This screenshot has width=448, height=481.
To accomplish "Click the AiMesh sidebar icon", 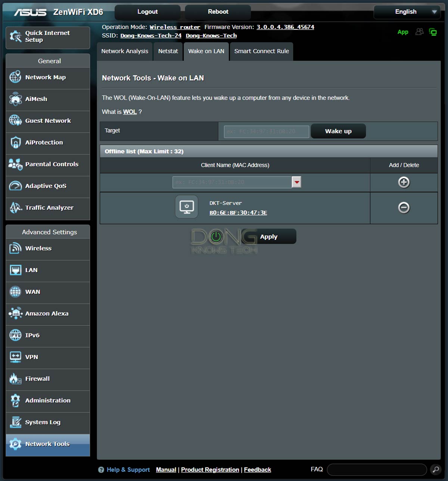I will 15,99.
